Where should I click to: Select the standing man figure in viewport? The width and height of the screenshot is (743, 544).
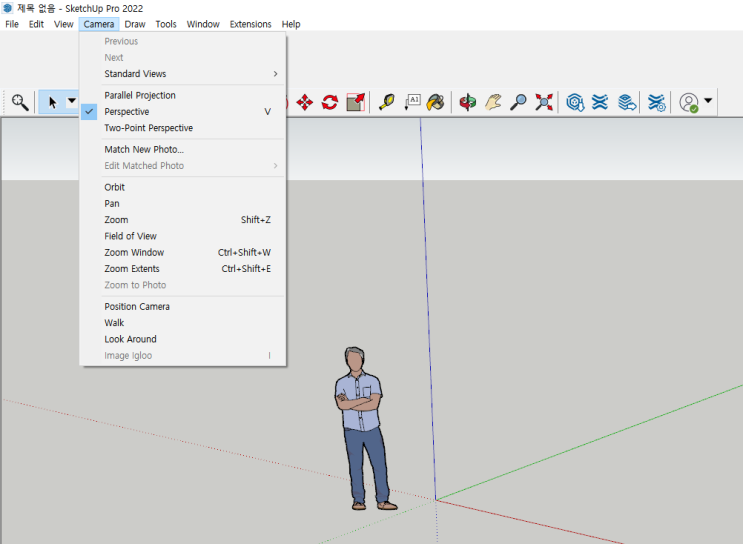pyautogui.click(x=362, y=426)
